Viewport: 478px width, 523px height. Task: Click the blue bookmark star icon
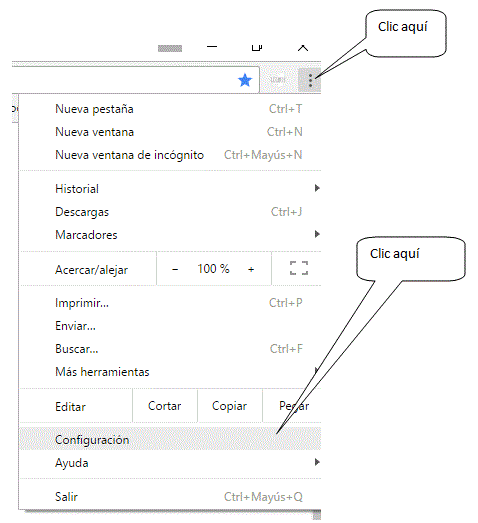(245, 80)
